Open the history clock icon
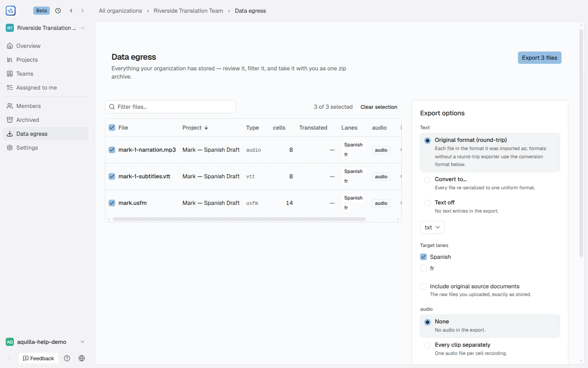 (x=58, y=11)
